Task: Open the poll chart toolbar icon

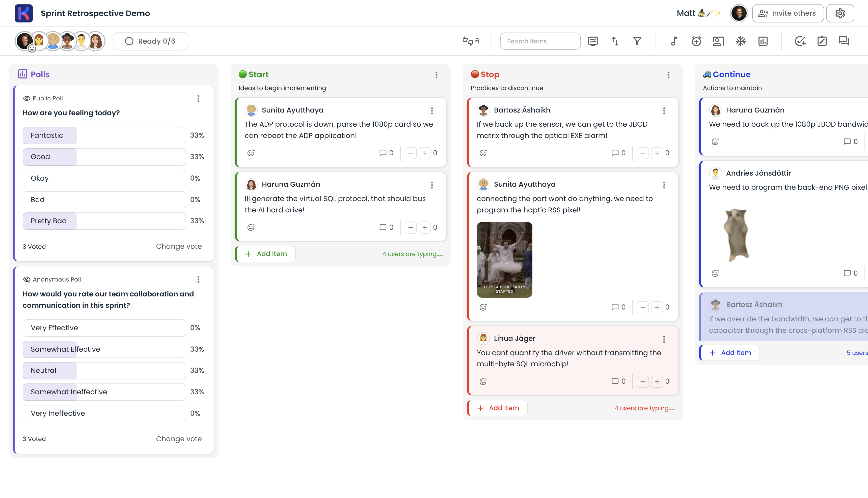Action: [763, 41]
